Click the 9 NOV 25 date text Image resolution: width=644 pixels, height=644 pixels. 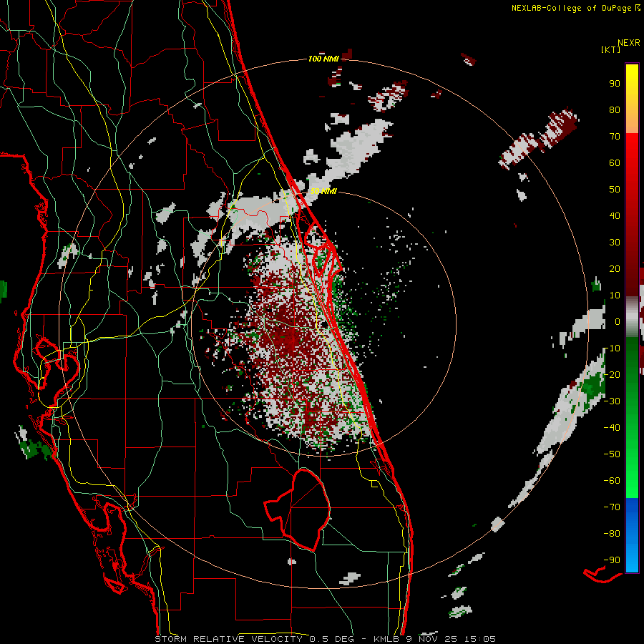[x=431, y=639]
